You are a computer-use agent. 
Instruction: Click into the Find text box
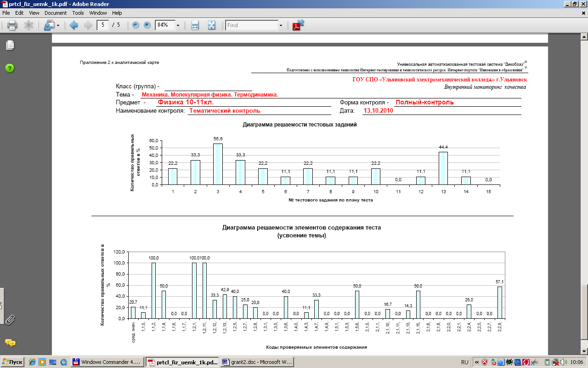pyautogui.click(x=252, y=25)
